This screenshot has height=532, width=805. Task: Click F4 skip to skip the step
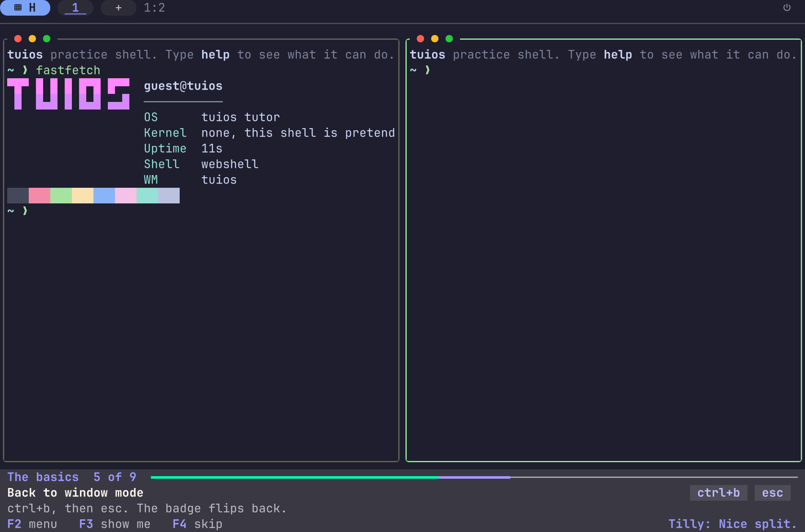tap(197, 524)
